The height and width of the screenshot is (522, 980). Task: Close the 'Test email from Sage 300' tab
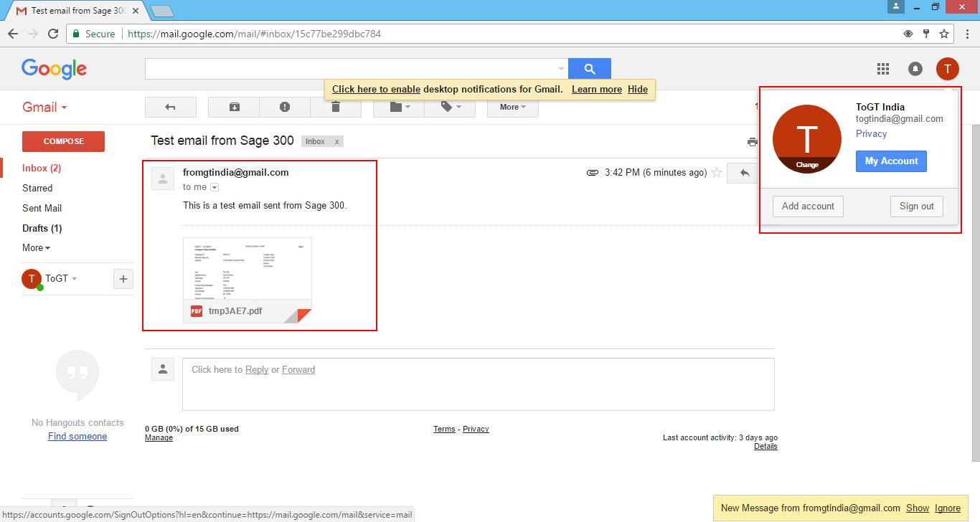tap(136, 11)
